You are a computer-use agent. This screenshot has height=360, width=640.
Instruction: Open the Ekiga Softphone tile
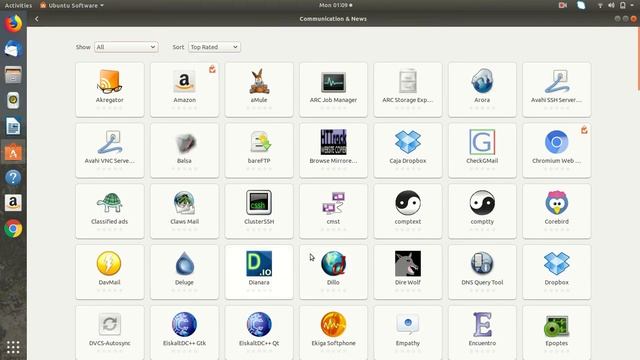click(x=333, y=333)
